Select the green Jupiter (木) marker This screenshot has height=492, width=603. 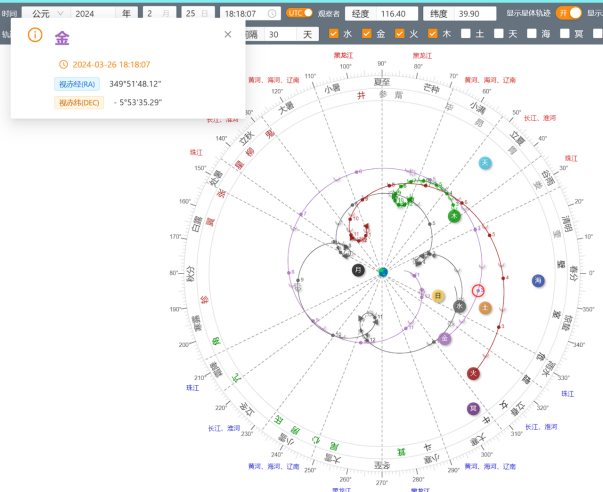[454, 215]
